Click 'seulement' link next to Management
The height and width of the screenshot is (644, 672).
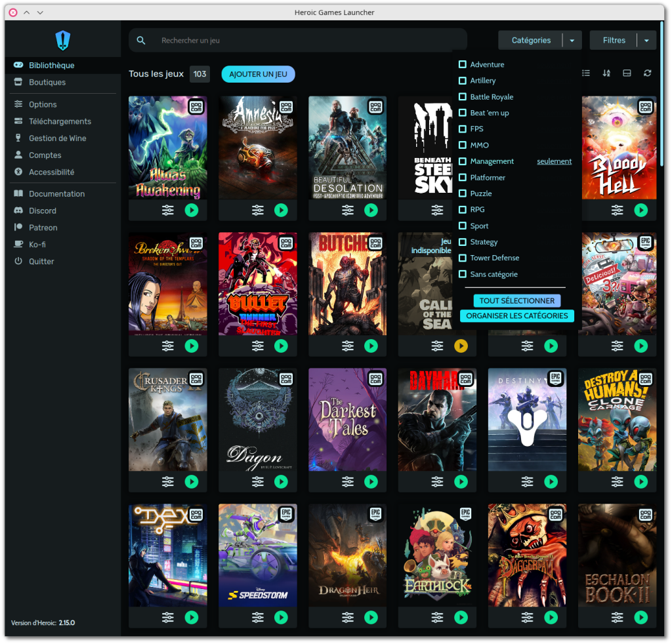pyautogui.click(x=554, y=161)
